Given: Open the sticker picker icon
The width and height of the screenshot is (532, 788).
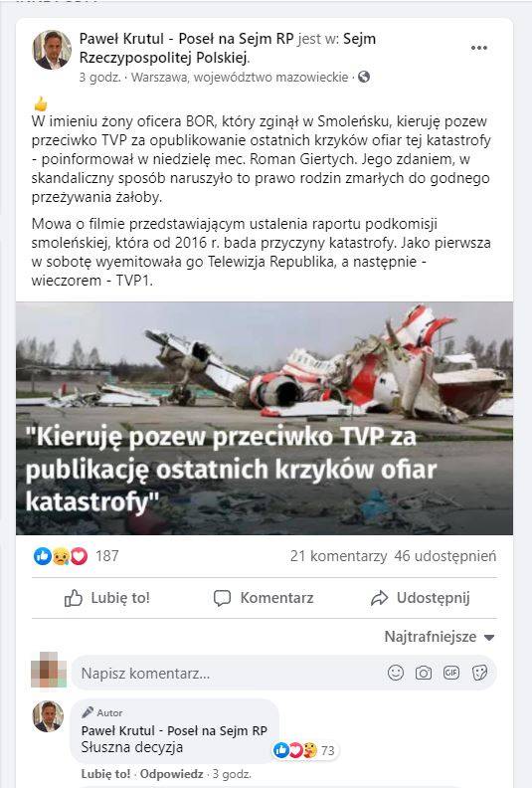Looking at the screenshot, I should 479,673.
